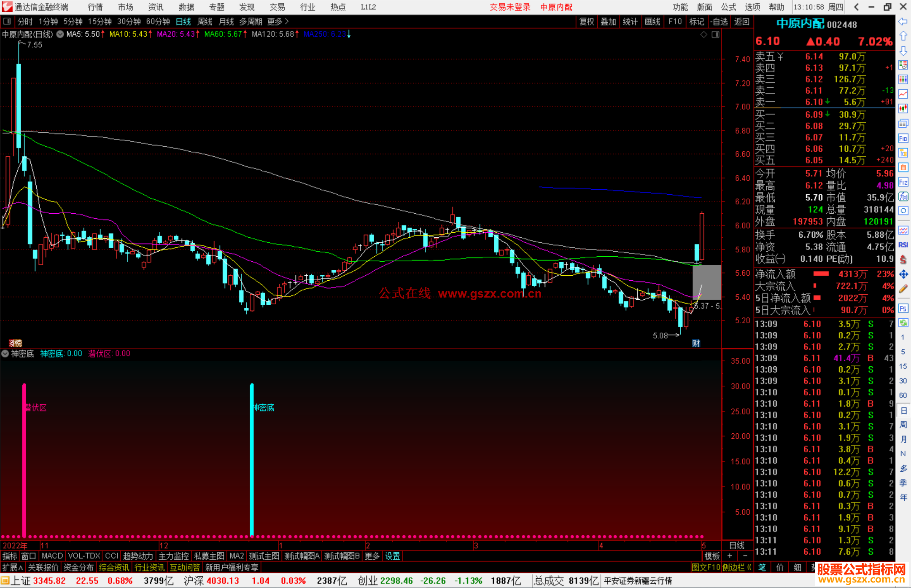Click the plus zoom-in chart button
This screenshot has height=588, width=911.
tap(730, 556)
